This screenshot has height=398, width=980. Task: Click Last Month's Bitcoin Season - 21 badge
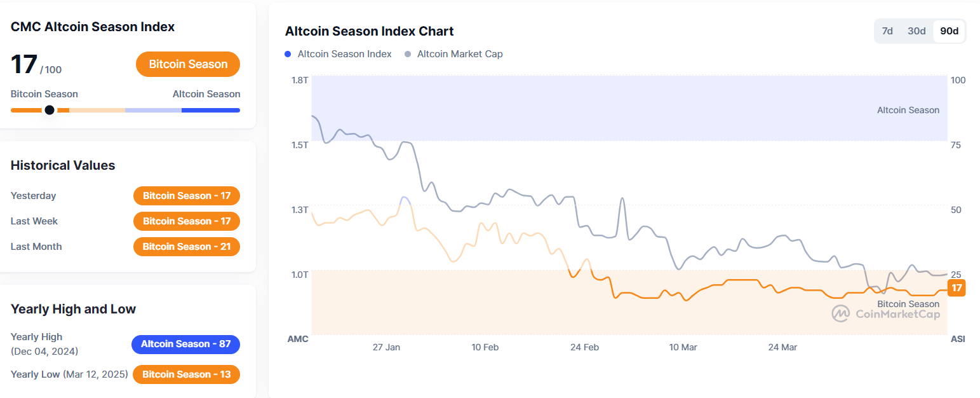186,247
